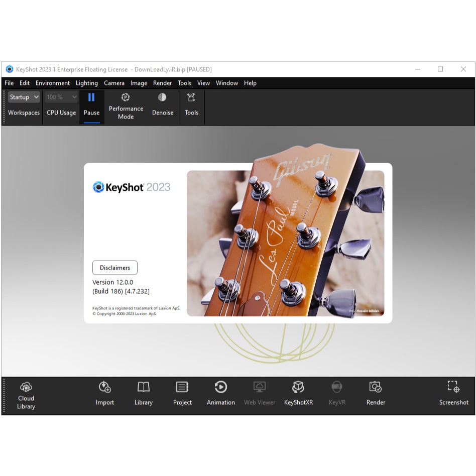Open the Environment menu

tap(53, 83)
